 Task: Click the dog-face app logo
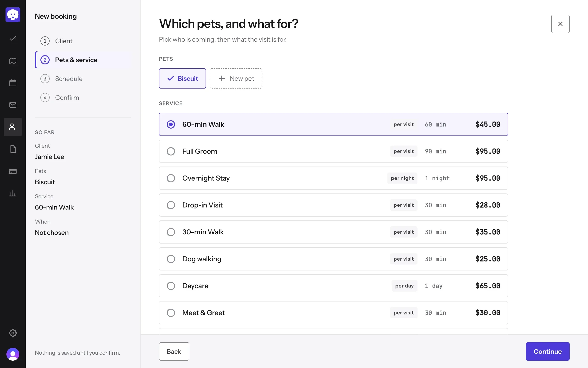[13, 14]
